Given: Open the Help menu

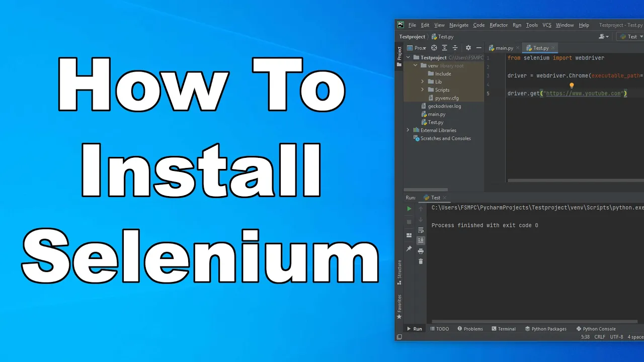Looking at the screenshot, I should tap(584, 25).
